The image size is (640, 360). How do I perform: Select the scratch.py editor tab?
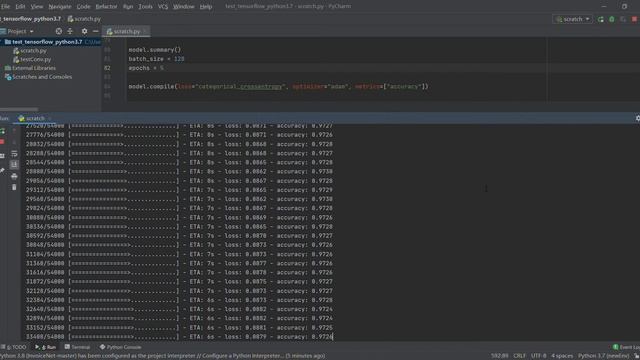pos(126,31)
